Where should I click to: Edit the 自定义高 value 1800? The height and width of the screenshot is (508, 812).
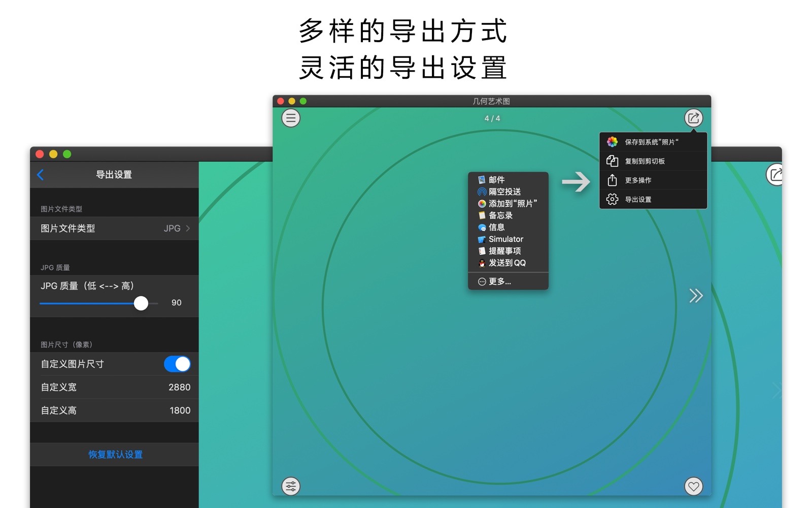click(x=180, y=410)
